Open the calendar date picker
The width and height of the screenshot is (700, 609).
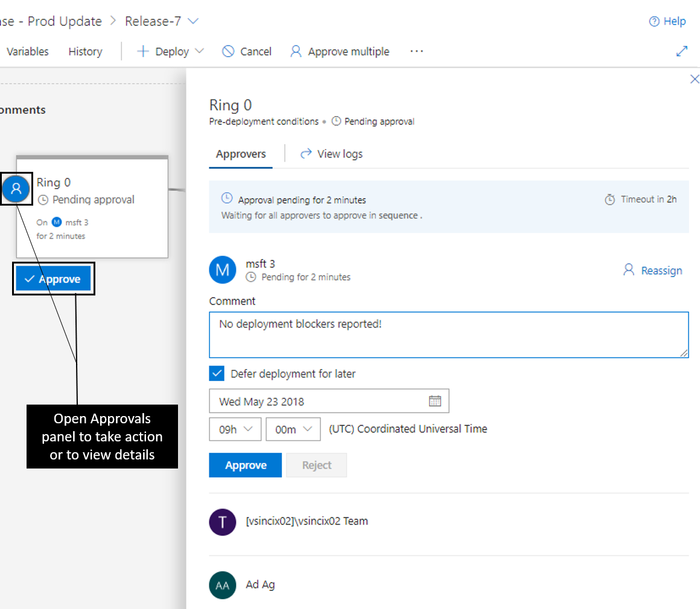point(436,400)
